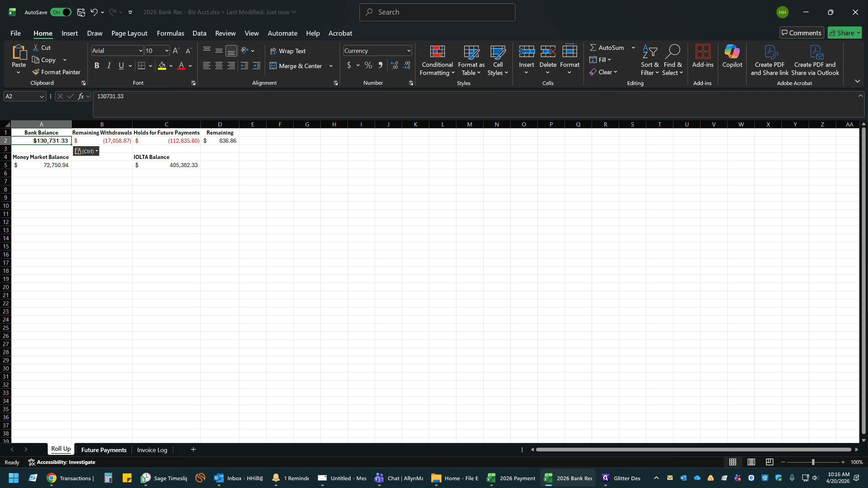
Task: Click the Cut scissors icon
Action: tap(36, 48)
